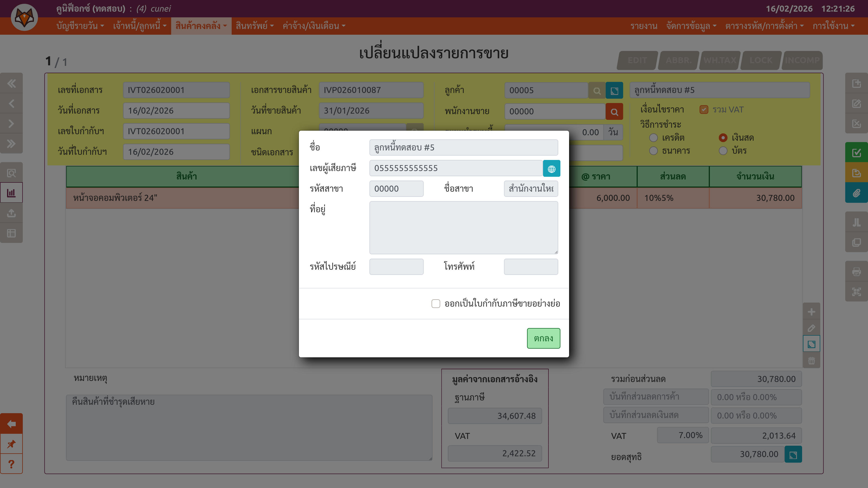Enable the abbreviated tax invoice checkbox
This screenshot has width=868, height=488.
(x=436, y=304)
